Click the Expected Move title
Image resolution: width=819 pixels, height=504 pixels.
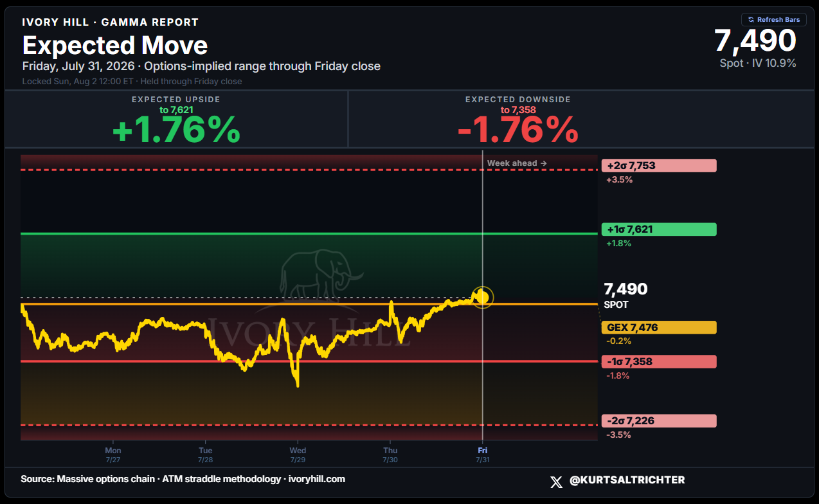[115, 46]
